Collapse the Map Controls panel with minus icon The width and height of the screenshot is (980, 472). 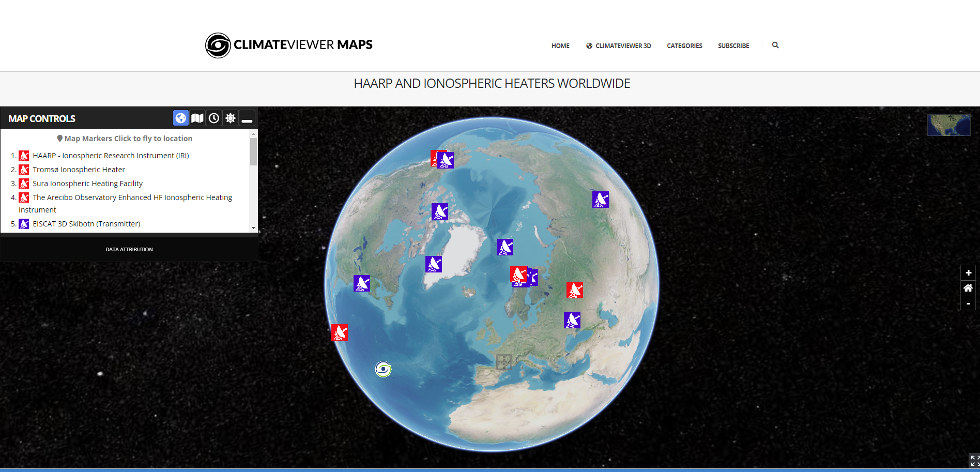247,118
